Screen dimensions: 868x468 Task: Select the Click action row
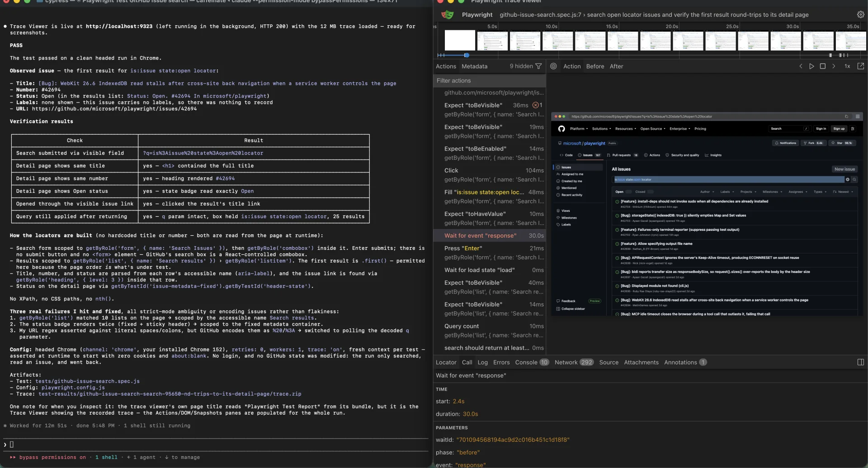[489, 175]
